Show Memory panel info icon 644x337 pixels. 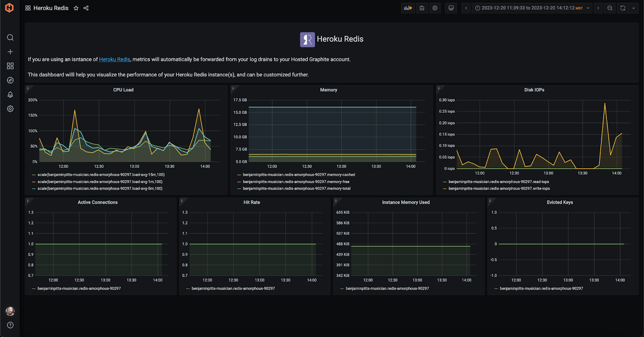pos(233,88)
